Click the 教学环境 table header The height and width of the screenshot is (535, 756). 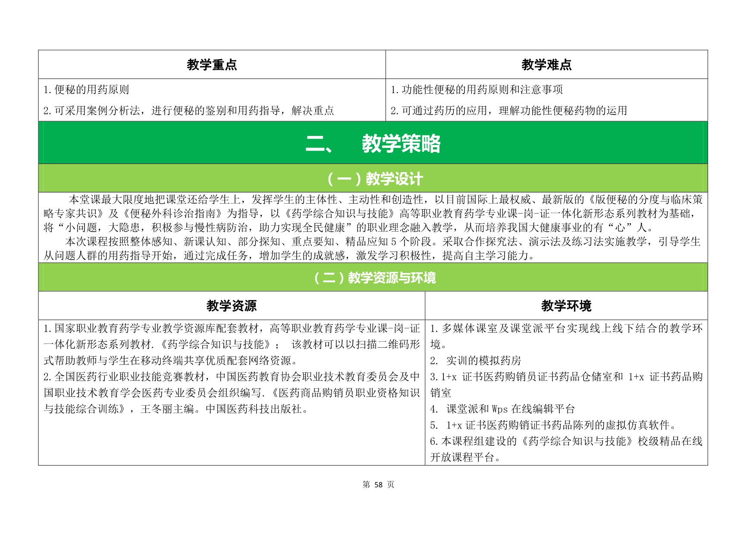pos(566,306)
